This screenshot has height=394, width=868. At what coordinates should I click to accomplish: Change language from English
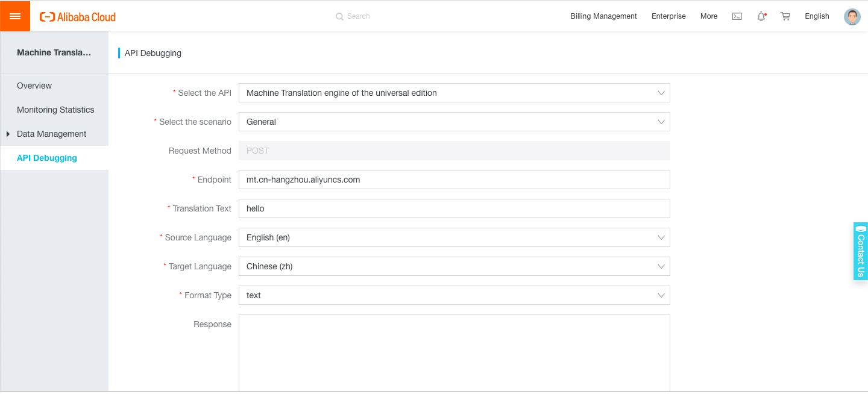(x=817, y=16)
